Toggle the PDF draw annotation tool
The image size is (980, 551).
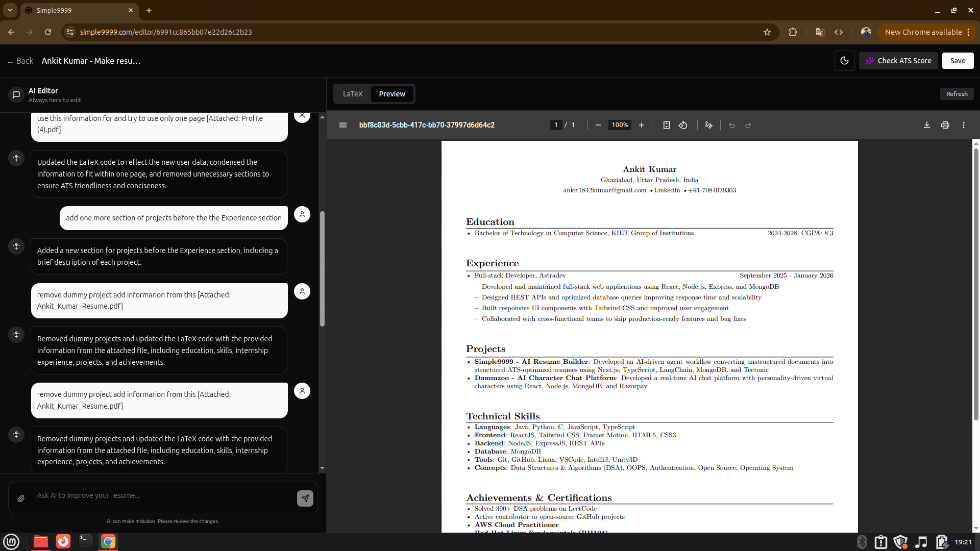click(708, 125)
